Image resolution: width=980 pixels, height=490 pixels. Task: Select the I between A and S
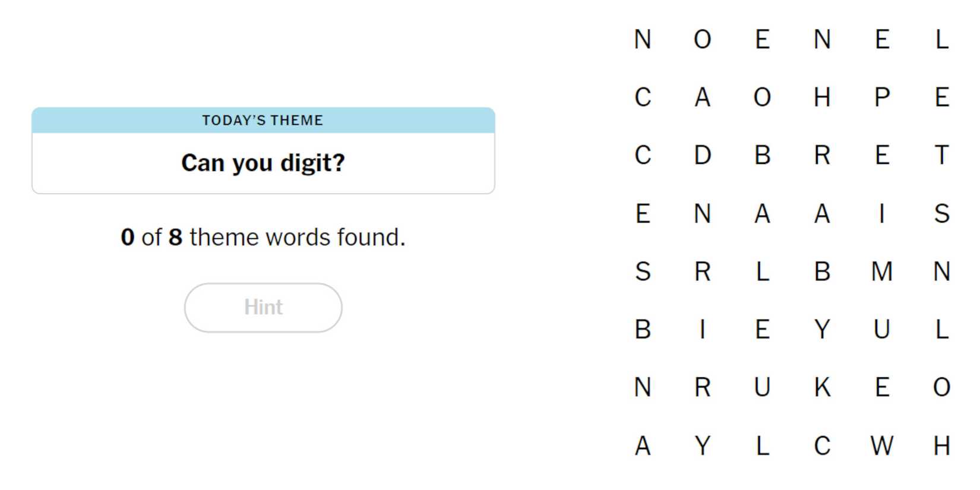pos(882,214)
